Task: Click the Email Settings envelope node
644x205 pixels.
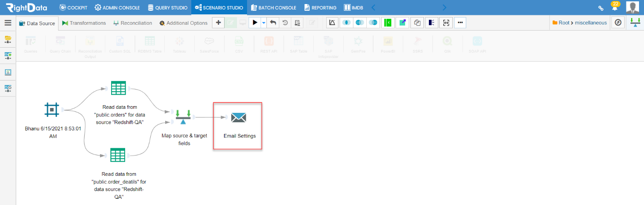Action: click(239, 118)
